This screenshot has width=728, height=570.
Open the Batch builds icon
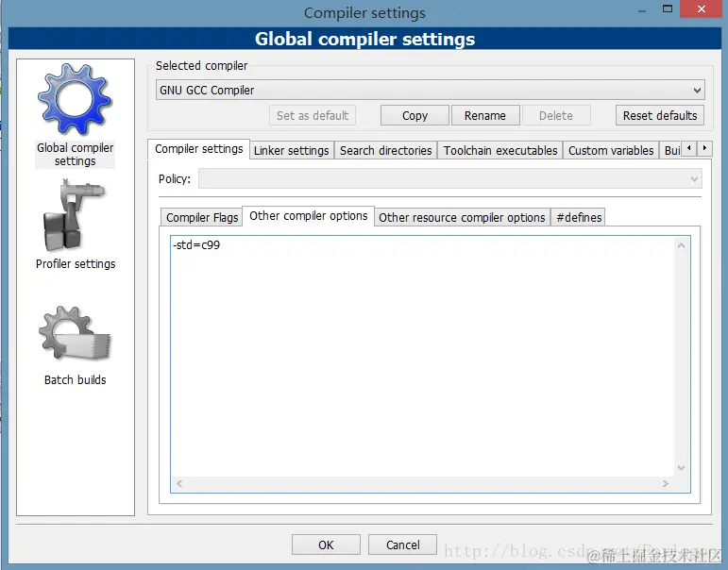75,333
